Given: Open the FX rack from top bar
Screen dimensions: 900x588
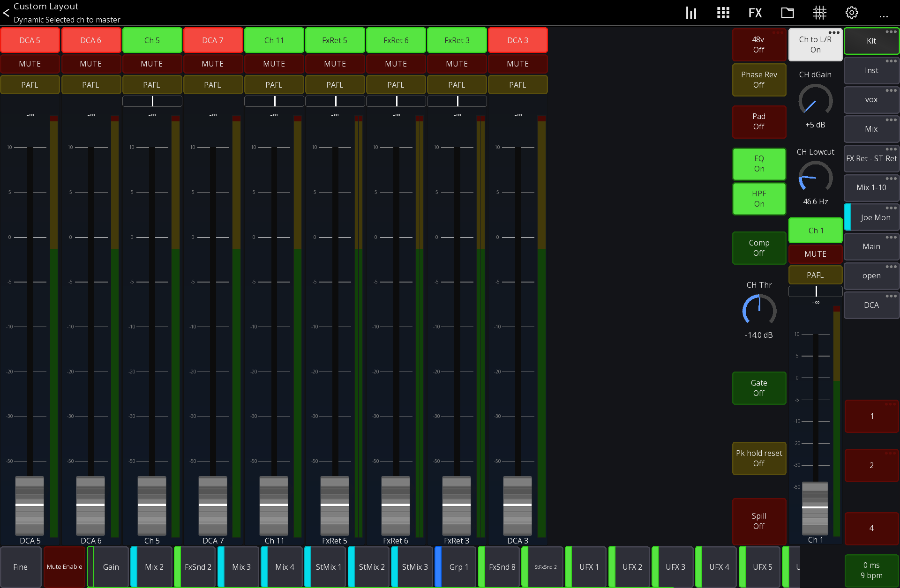Looking at the screenshot, I should coord(755,13).
